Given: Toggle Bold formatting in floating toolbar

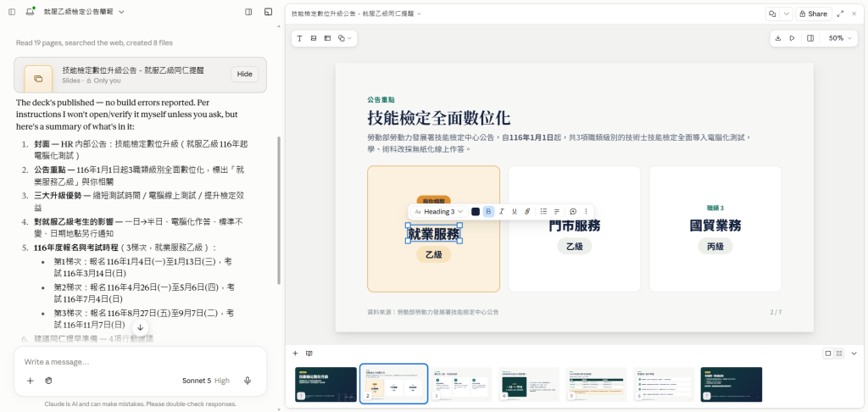Looking at the screenshot, I should 488,212.
